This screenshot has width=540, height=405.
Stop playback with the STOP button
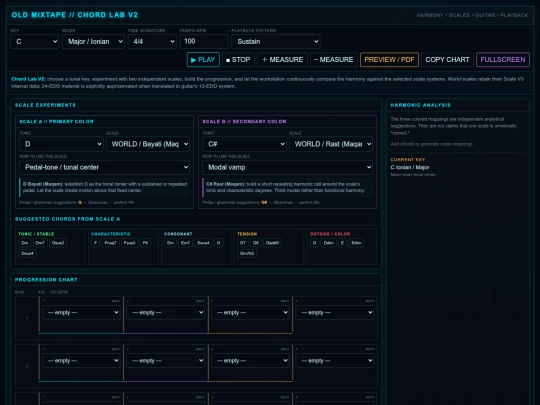[238, 60]
